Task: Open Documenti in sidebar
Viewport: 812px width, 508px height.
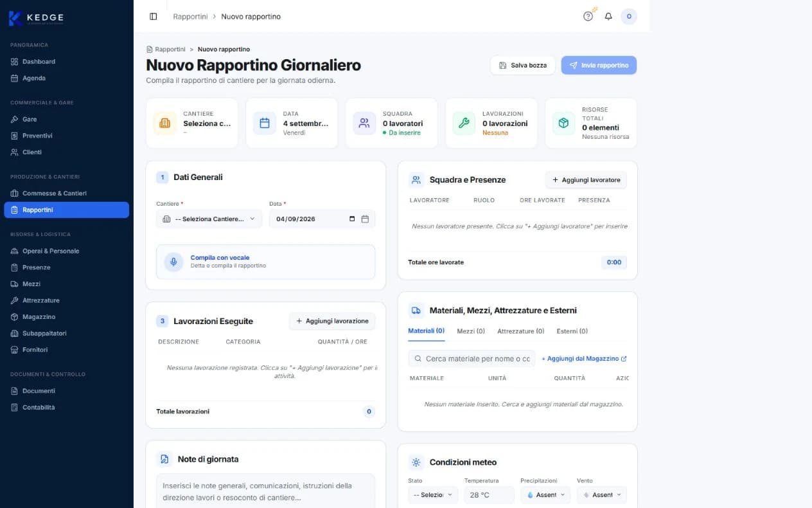Action: pos(66,391)
